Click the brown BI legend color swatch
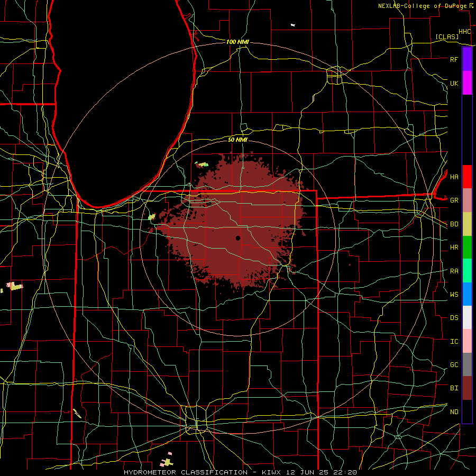This screenshot has width=476, height=476. [x=467, y=388]
